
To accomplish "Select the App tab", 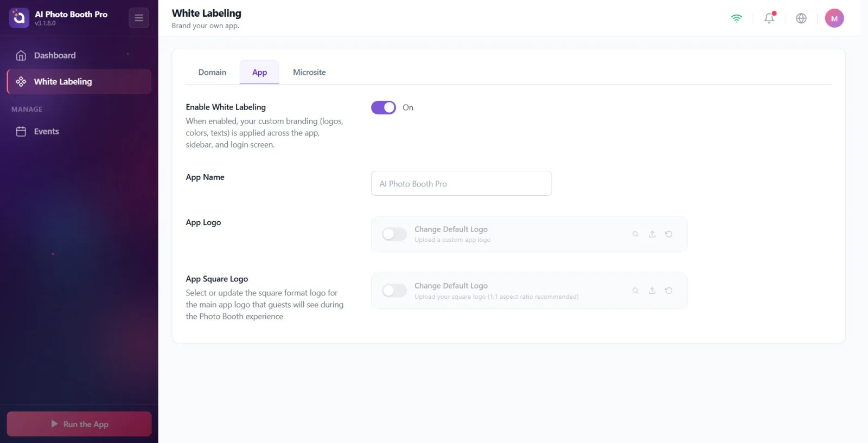I will pos(259,72).
